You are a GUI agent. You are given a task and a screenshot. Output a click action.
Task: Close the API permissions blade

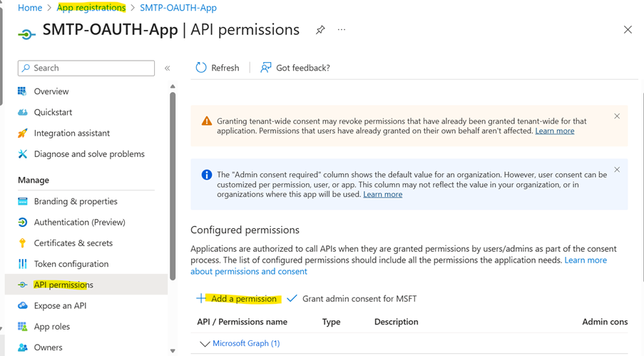click(628, 29)
